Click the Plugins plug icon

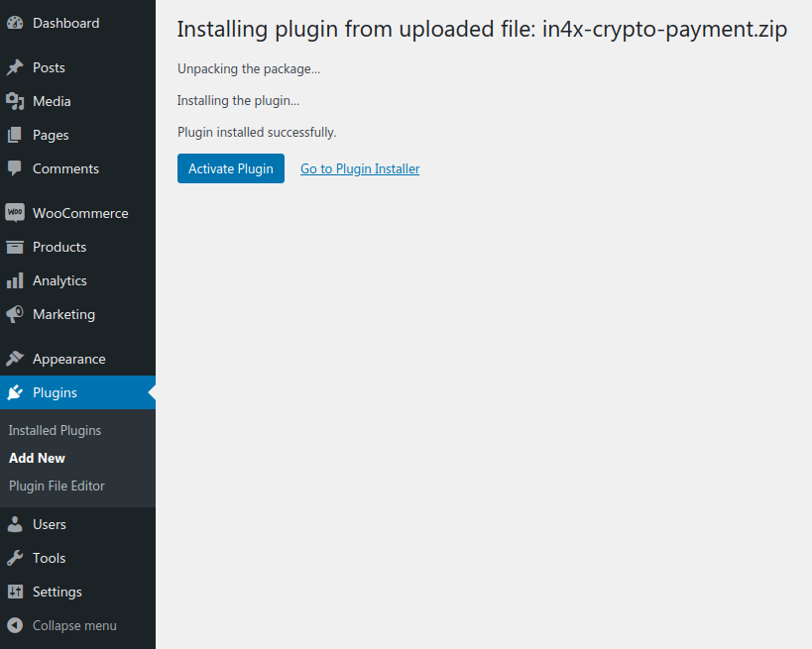15,392
